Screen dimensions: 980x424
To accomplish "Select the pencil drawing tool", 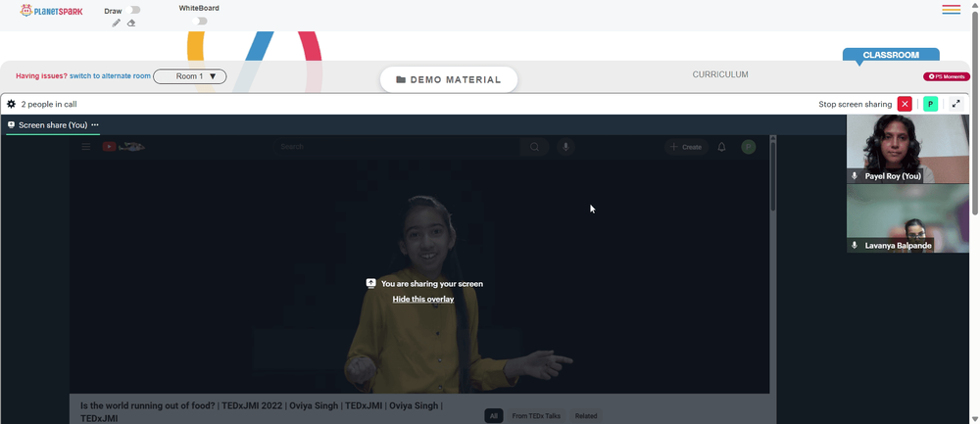I will (117, 24).
